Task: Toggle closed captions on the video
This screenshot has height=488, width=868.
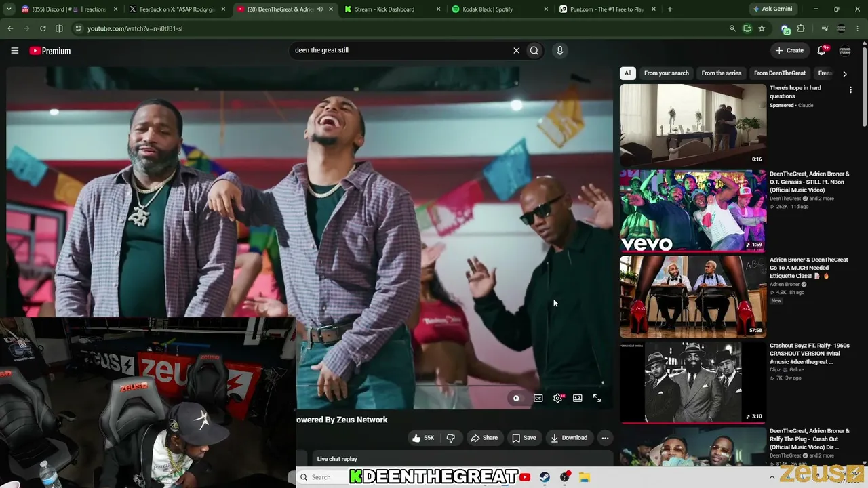Action: pyautogui.click(x=538, y=399)
